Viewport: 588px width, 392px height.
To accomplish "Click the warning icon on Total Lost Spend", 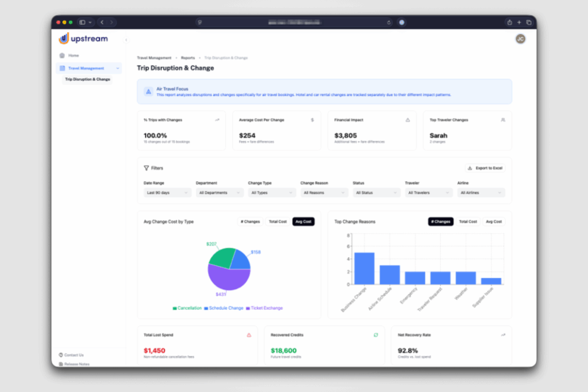I will pyautogui.click(x=249, y=335).
